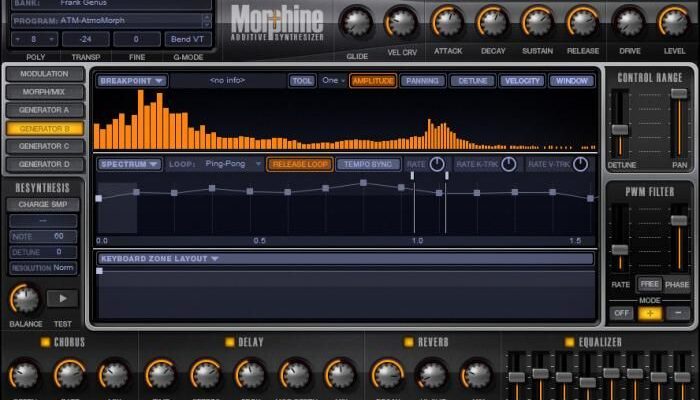The width and height of the screenshot is (700, 400).
Task: Disable the Reverb effect LED
Action: (406, 343)
